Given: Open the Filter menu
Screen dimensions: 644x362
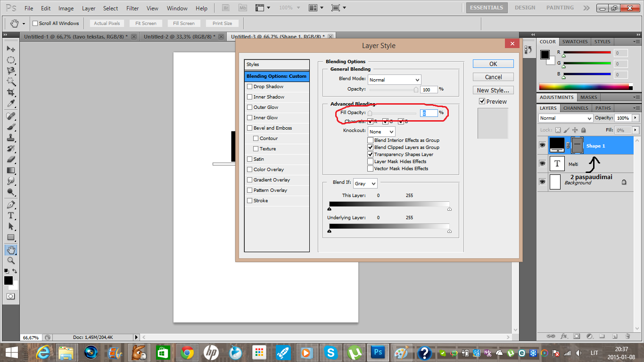Looking at the screenshot, I should click(x=132, y=8).
